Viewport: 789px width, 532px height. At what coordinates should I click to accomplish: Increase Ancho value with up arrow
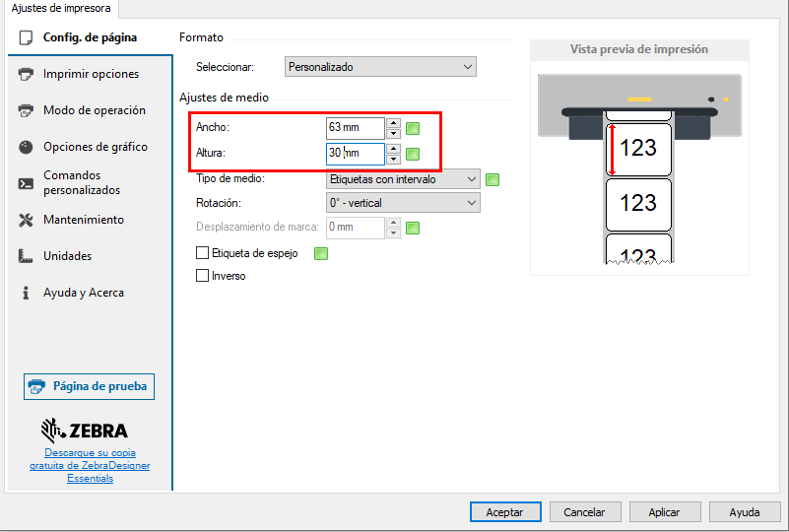click(394, 123)
